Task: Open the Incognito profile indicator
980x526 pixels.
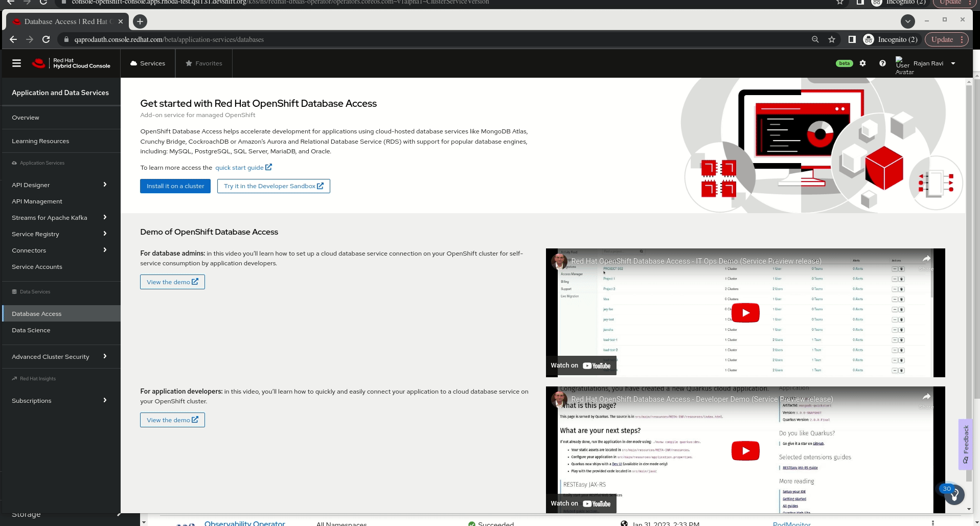Action: (891, 39)
